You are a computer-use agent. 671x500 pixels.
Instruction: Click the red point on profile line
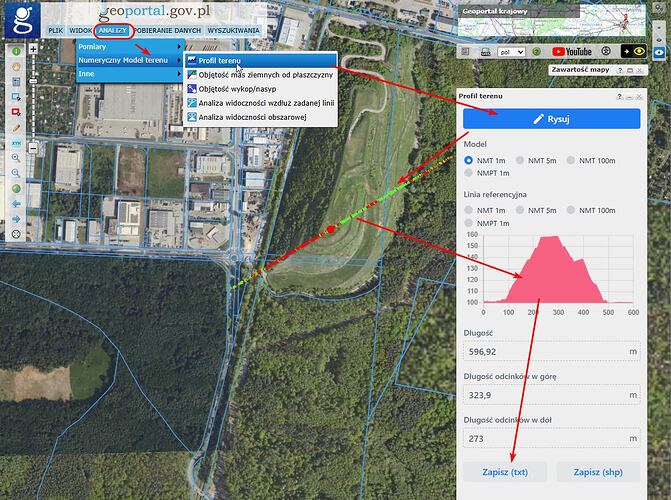330,229
